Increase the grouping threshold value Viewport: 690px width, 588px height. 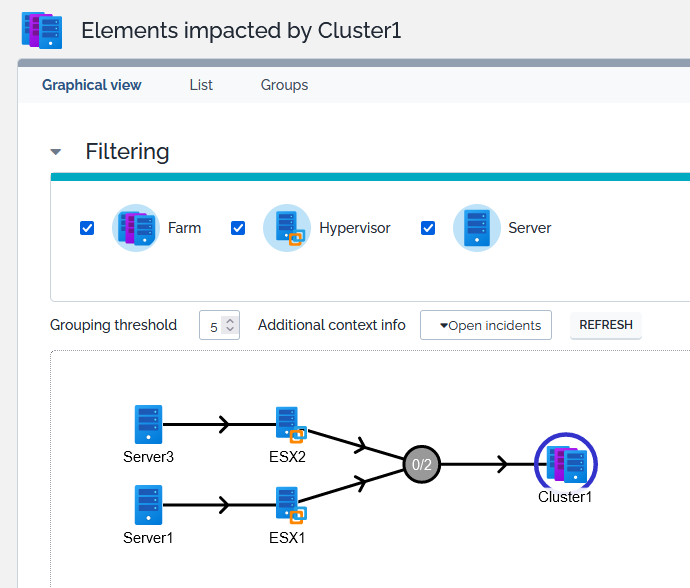(231, 320)
